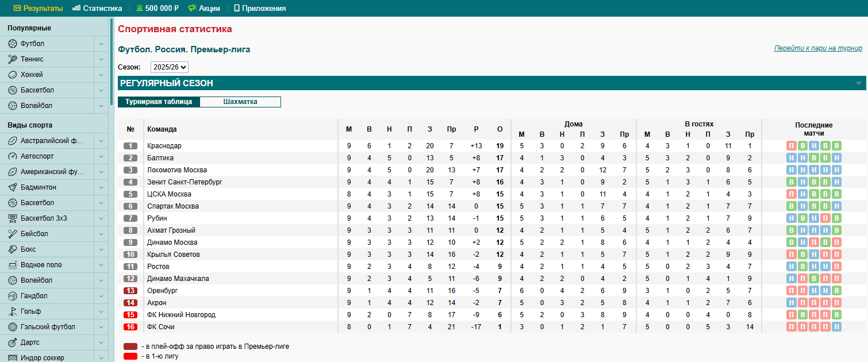Viewport: 868px width, 362px height.
Task: Open the Акции promotions menu item
Action: [x=204, y=9]
